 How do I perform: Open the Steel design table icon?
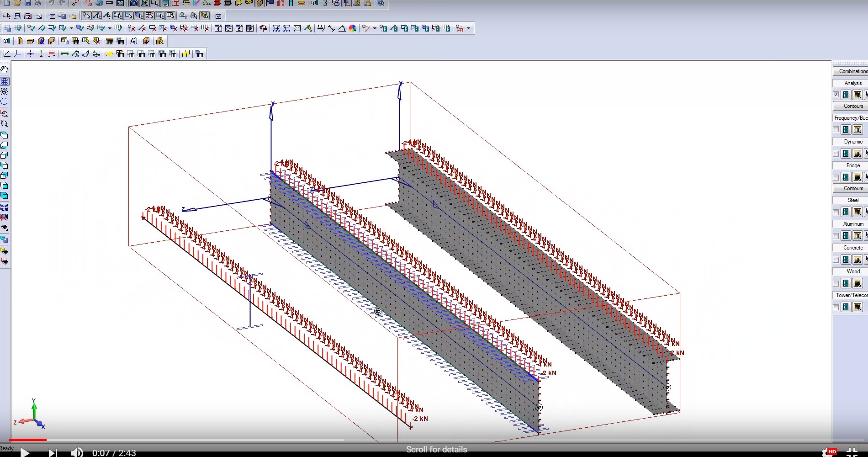[857, 212]
